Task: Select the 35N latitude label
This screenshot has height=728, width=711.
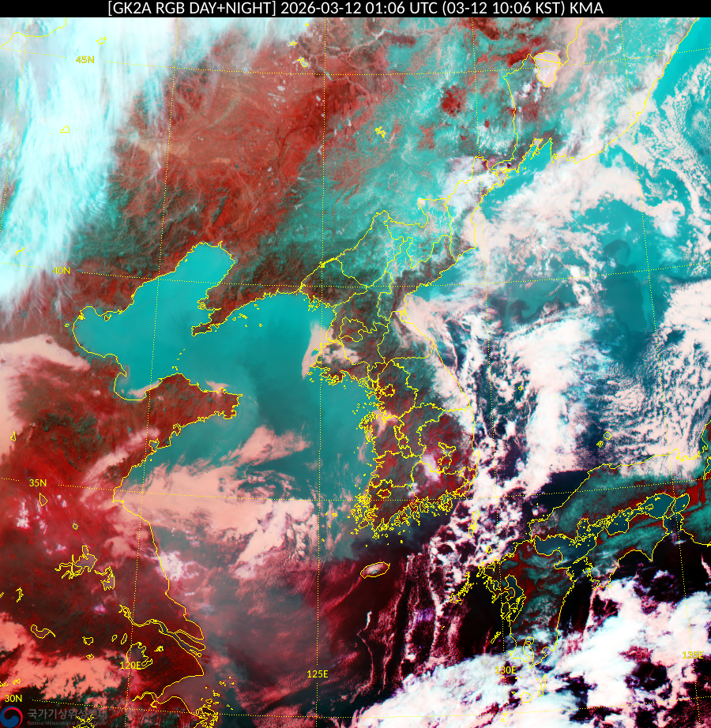Action: 37,482
